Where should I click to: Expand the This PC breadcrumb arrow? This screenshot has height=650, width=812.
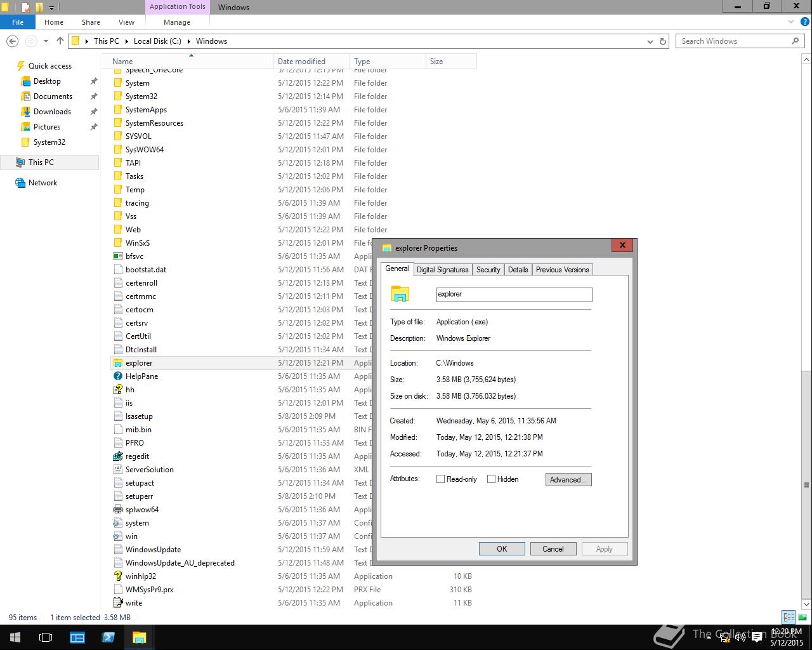[x=126, y=41]
